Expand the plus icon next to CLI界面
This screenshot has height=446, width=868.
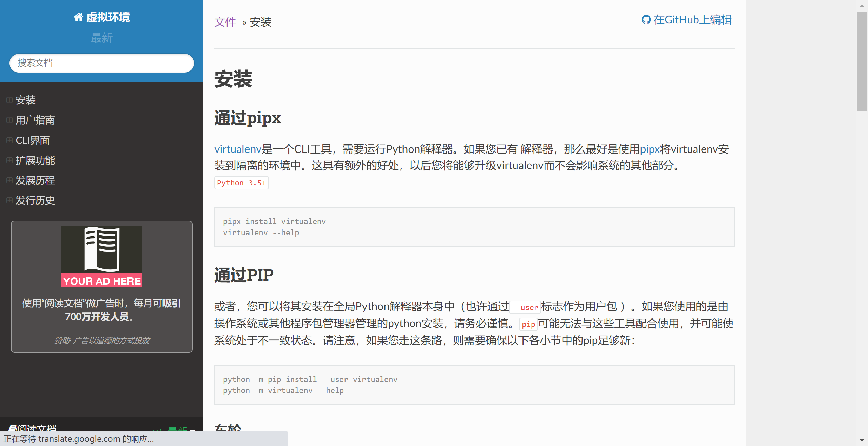tap(9, 140)
